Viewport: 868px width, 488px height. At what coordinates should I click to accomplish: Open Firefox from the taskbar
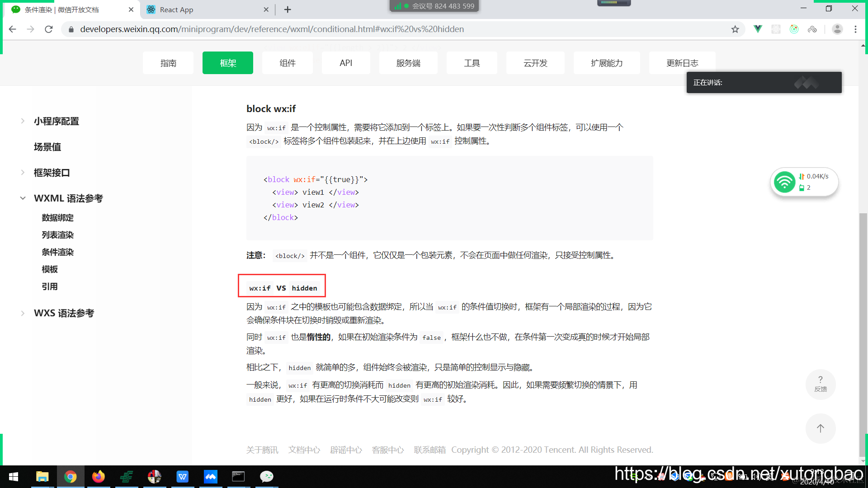coord(98,477)
